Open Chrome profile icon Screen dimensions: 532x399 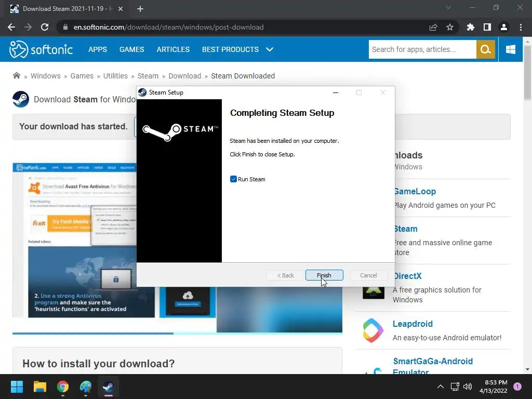click(504, 27)
